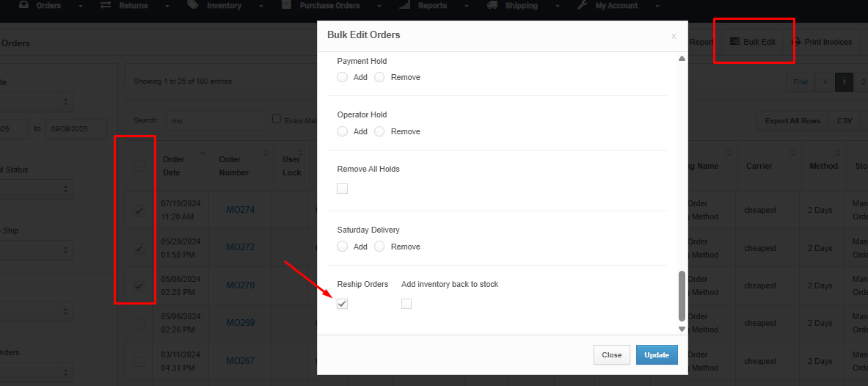Open order MO269 link
This screenshot has height=386, width=868.
pyautogui.click(x=240, y=323)
